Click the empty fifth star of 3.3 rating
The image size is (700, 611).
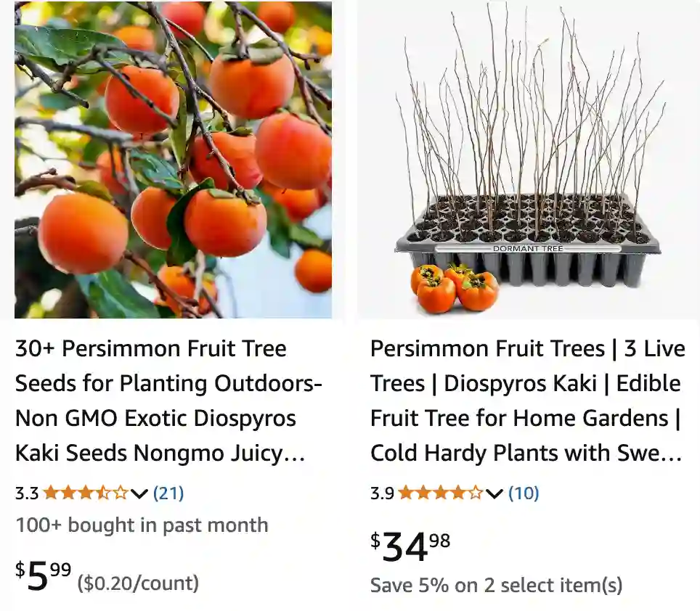click(121, 493)
